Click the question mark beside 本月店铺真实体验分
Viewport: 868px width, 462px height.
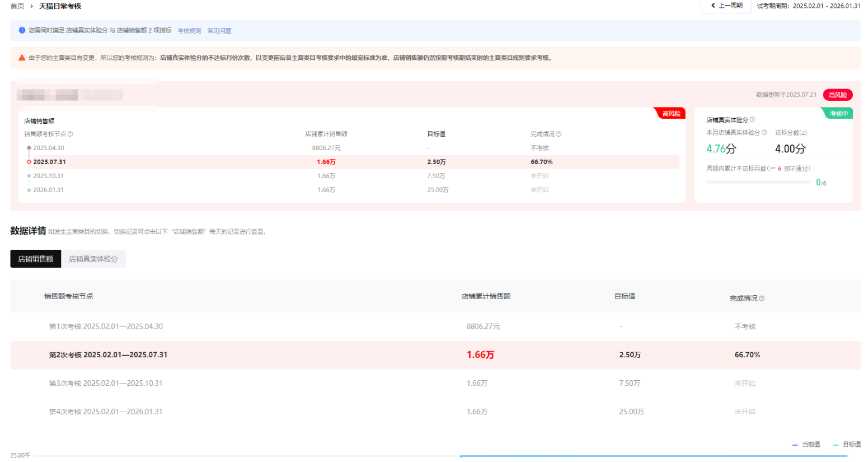point(764,132)
